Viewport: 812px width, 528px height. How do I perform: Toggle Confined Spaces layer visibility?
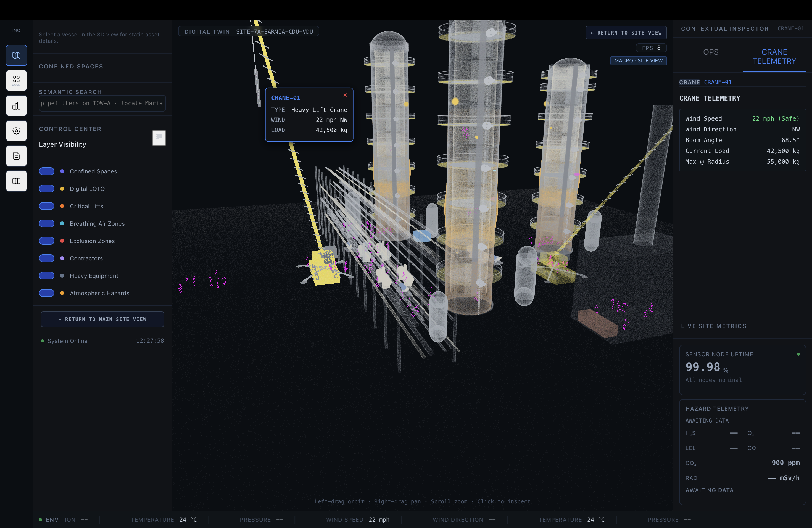click(47, 171)
